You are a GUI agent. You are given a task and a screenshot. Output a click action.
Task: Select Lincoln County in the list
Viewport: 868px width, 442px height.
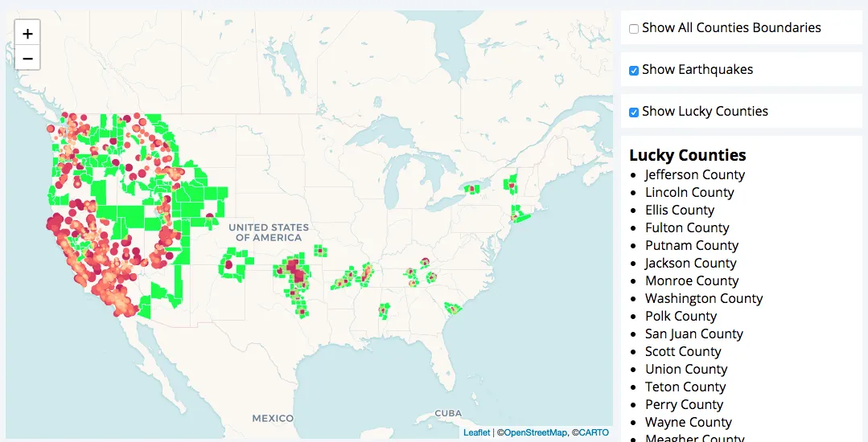(689, 192)
